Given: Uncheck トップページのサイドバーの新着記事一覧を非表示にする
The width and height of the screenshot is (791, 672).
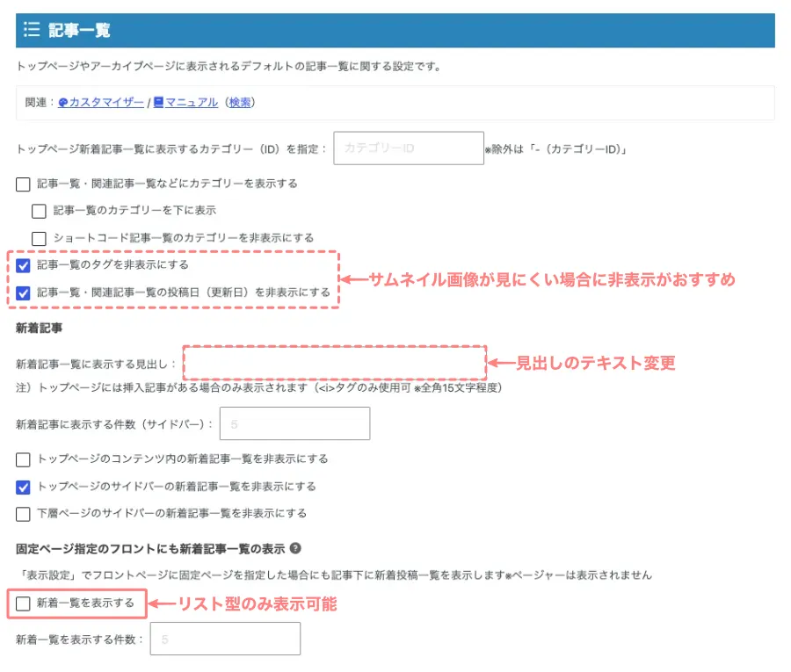Looking at the screenshot, I should pyautogui.click(x=23, y=487).
